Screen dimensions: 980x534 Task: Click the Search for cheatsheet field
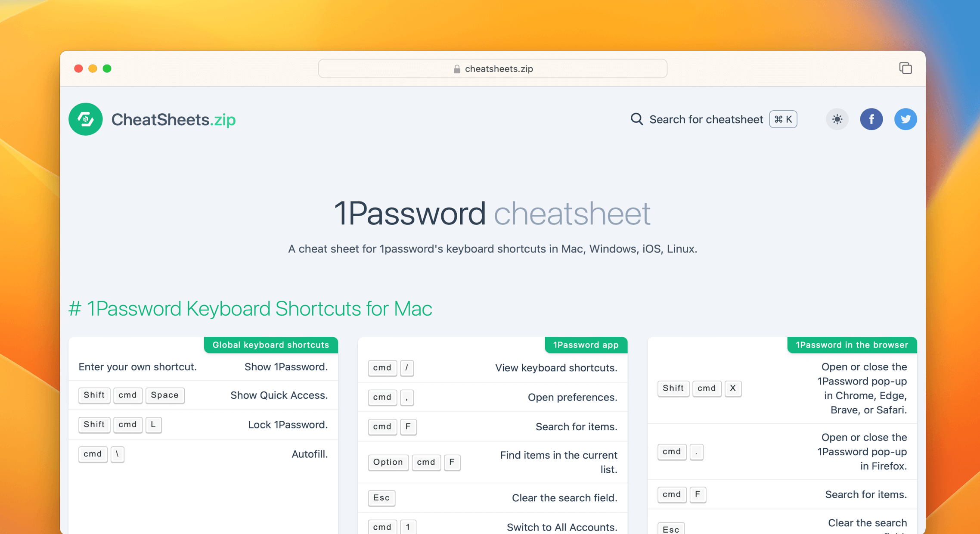706,119
